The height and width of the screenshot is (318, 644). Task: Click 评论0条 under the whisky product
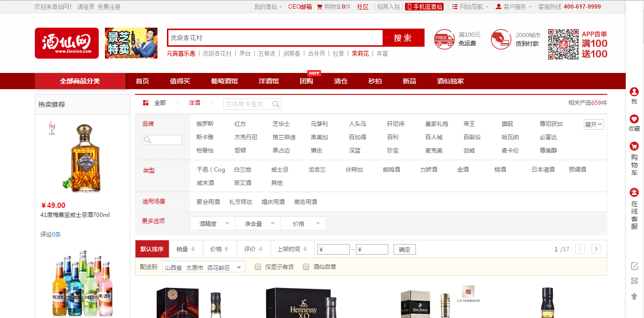pos(51,235)
